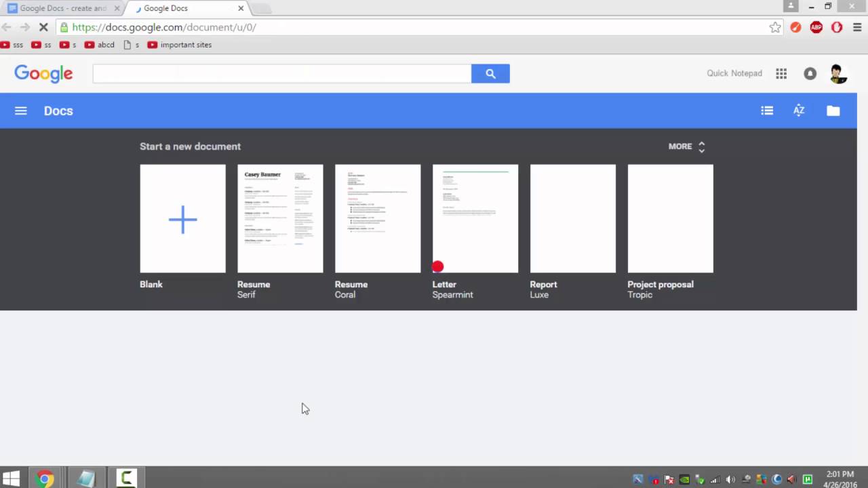Click the green uTorrent tray icon

pyautogui.click(x=807, y=479)
